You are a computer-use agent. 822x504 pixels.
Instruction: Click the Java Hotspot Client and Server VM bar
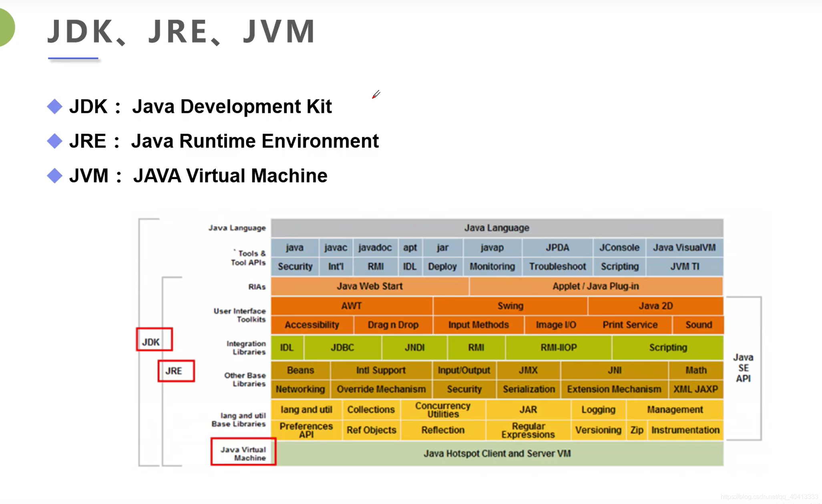[x=497, y=454]
